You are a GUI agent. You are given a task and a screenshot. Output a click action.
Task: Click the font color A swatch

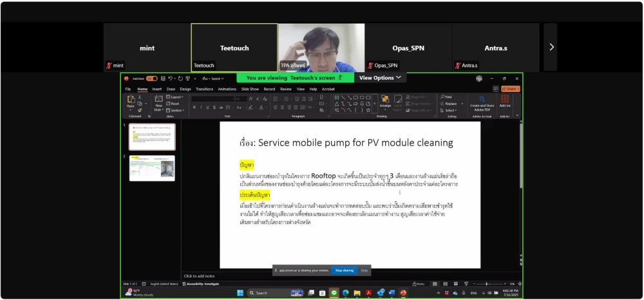click(260, 108)
